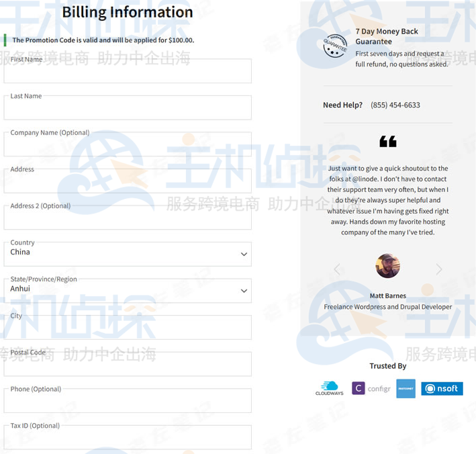The image size is (476, 454).
Task: Click the Company Name (Optional) field
Action: click(x=128, y=145)
